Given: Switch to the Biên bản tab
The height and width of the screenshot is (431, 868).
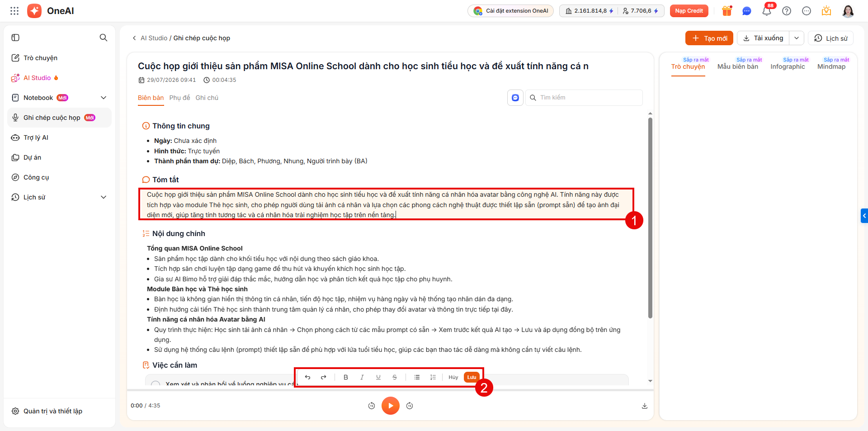Looking at the screenshot, I should point(151,98).
